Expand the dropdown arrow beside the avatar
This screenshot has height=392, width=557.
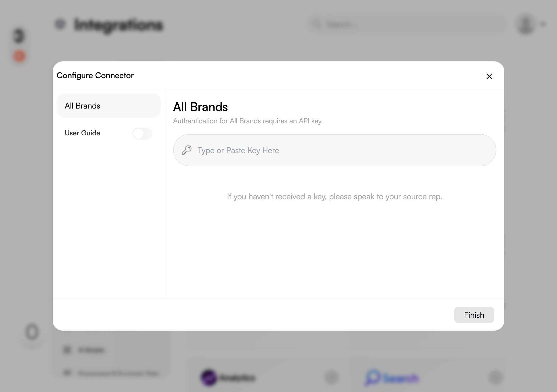[543, 24]
